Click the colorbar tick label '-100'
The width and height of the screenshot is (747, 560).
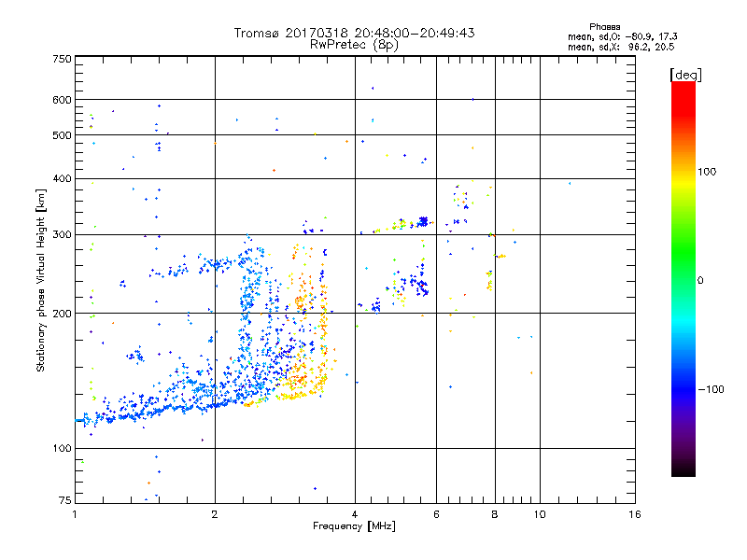point(712,389)
